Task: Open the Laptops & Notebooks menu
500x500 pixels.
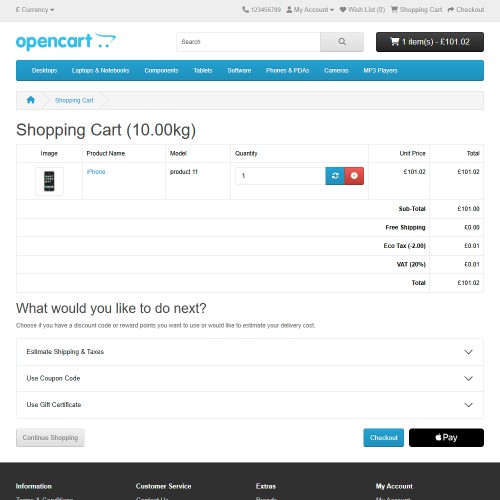Action: 100,70
